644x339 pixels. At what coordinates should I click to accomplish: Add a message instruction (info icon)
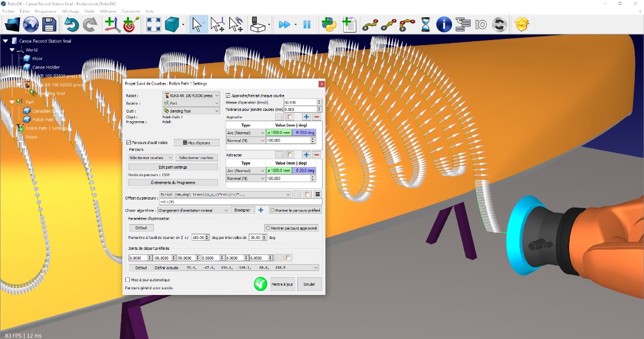(444, 25)
